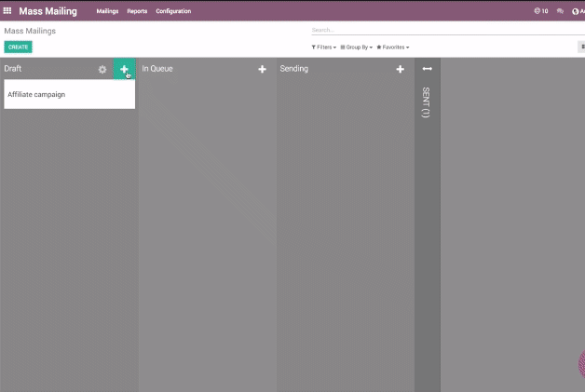This screenshot has height=392, width=585.
Task: Expand the folded Sent column
Action: pyautogui.click(x=427, y=69)
